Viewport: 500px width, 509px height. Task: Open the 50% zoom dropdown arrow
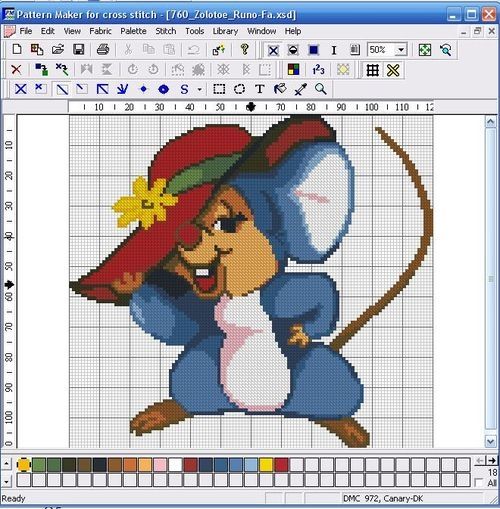coord(401,50)
